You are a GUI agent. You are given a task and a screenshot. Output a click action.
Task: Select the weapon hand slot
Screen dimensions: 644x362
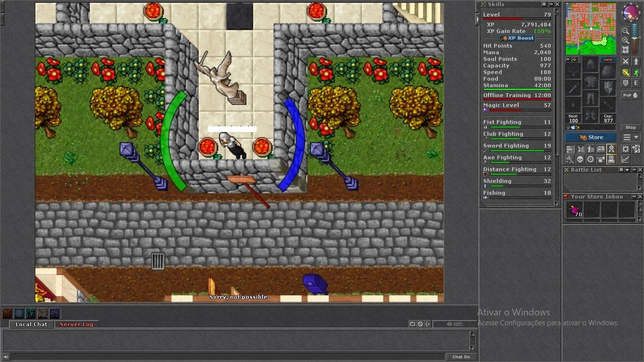[x=573, y=88]
